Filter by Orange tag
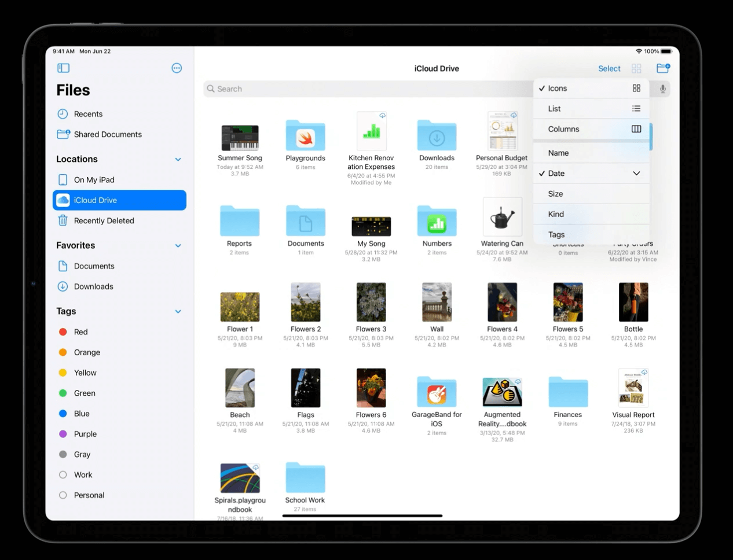733x560 pixels. tap(119, 352)
